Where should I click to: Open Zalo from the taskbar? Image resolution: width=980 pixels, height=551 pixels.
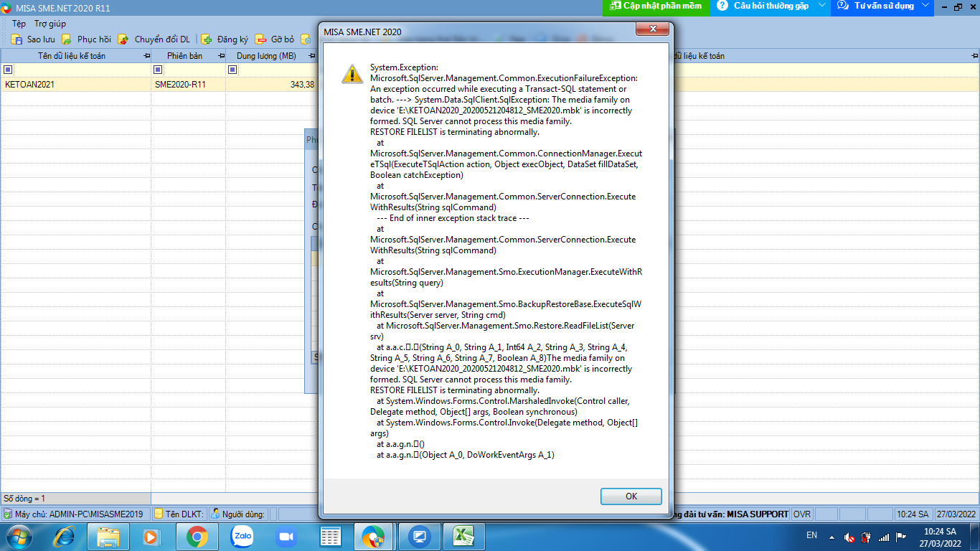click(242, 536)
